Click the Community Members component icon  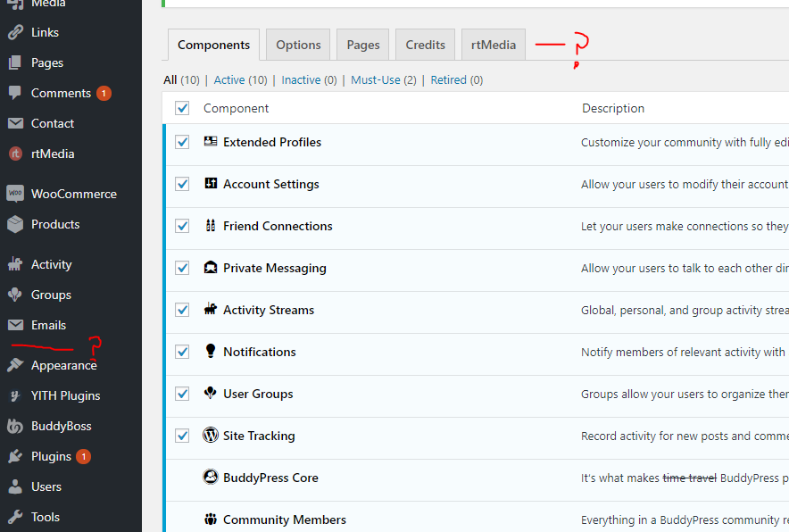click(211, 519)
